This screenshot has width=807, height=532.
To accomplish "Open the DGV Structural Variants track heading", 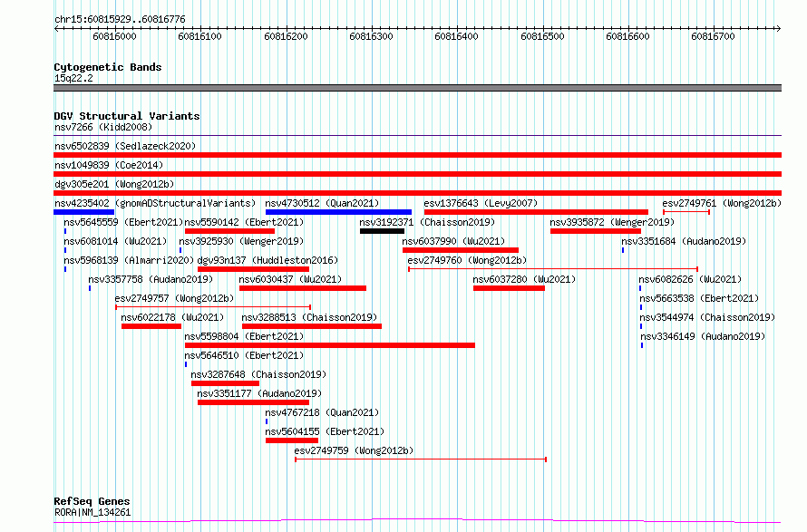I will (127, 116).
